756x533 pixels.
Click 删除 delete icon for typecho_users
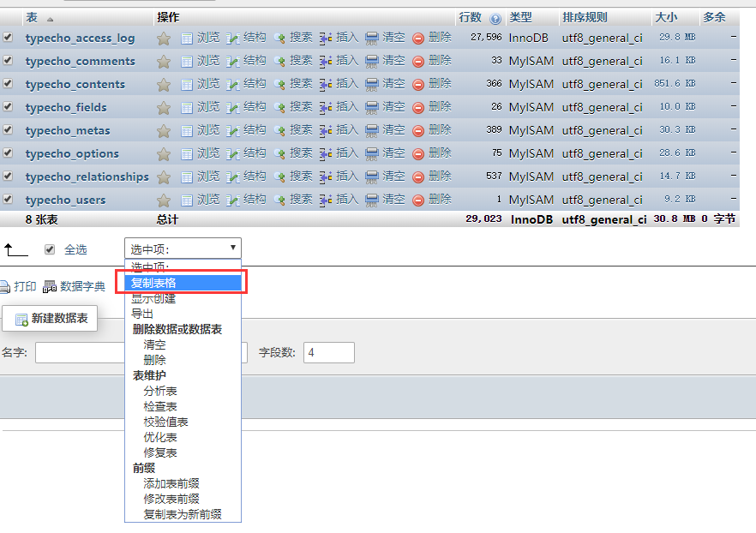[x=418, y=201]
